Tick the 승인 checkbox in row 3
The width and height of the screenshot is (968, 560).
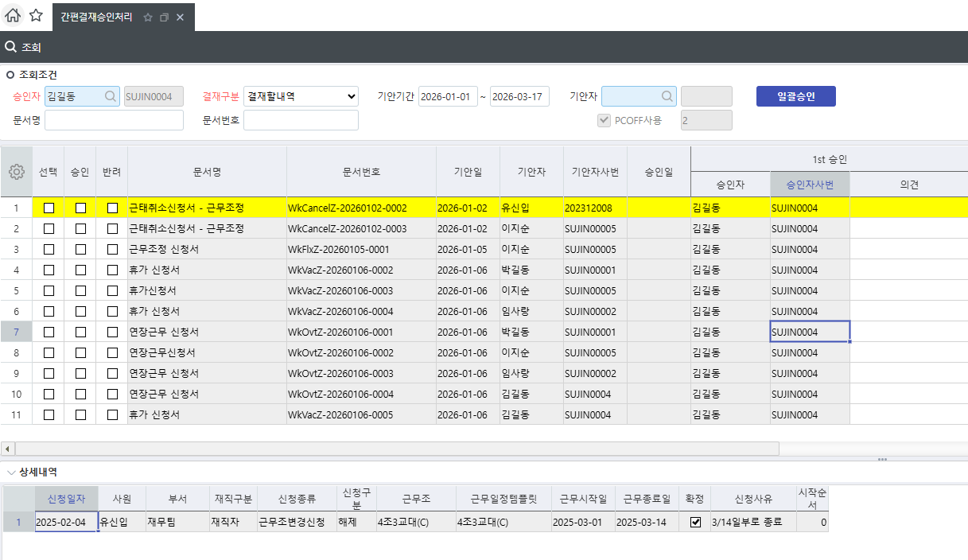[80, 250]
